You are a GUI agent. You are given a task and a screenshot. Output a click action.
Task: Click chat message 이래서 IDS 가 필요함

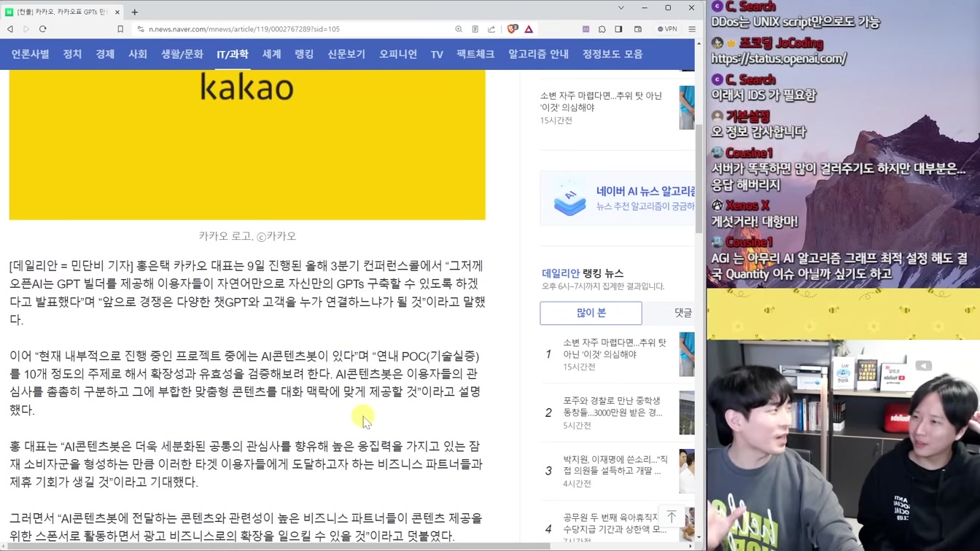click(763, 95)
